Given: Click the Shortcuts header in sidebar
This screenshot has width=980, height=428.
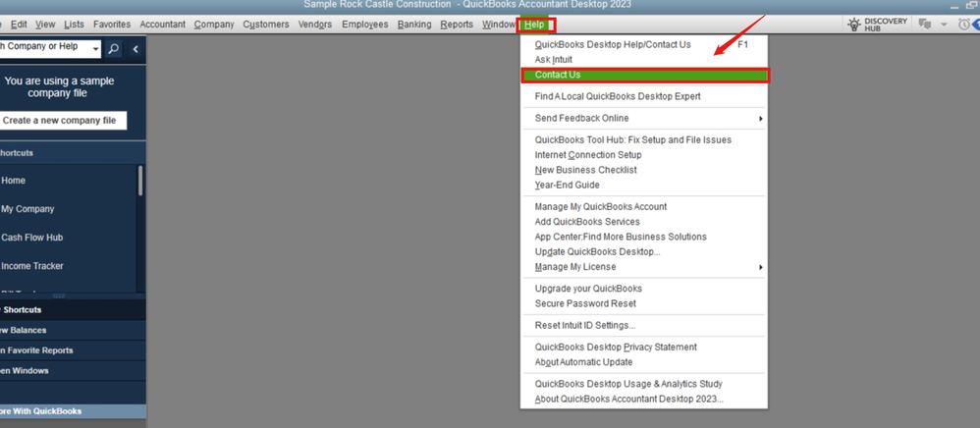Looking at the screenshot, I should pyautogui.click(x=73, y=152).
